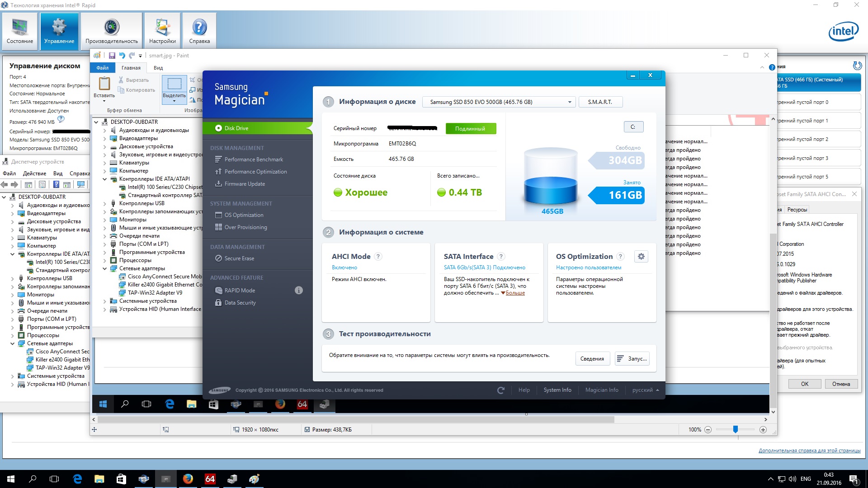Open the Действие menu in Device Manager
The image size is (868, 488).
click(34, 174)
